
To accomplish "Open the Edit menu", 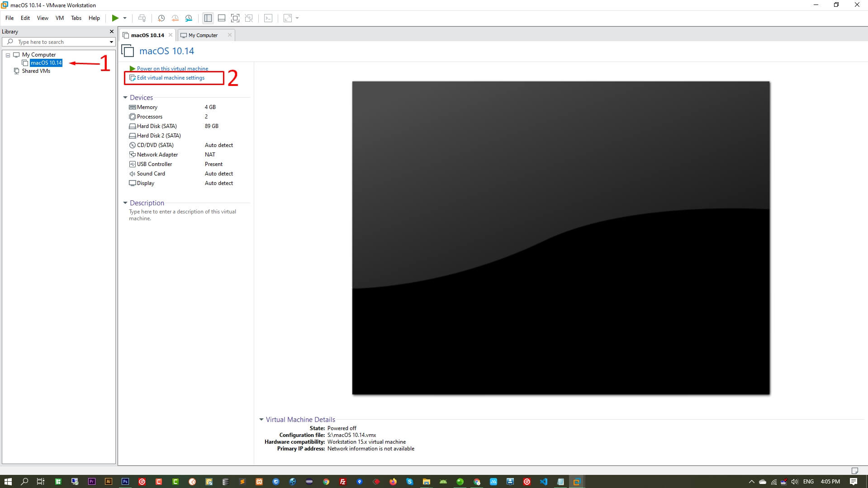I will (x=25, y=18).
